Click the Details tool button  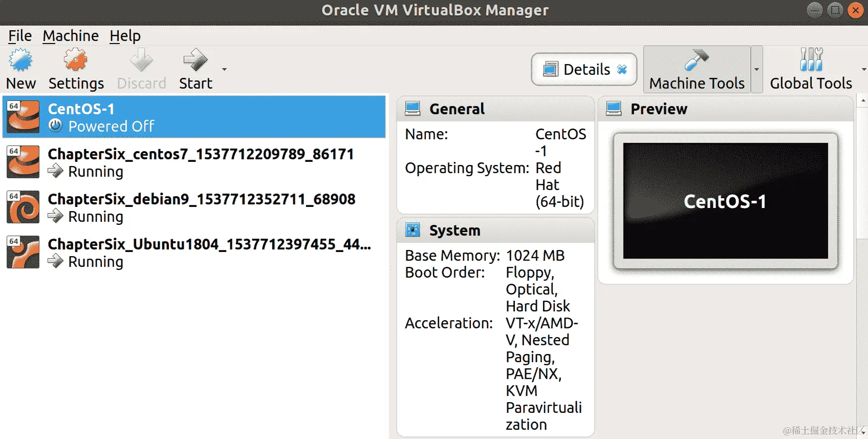[584, 69]
